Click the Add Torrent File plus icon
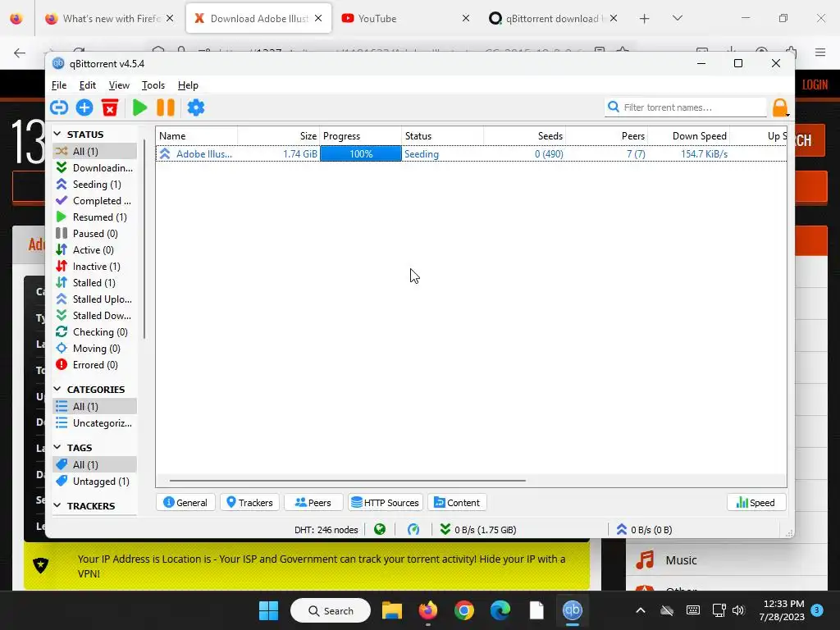The image size is (840, 630). [x=84, y=107]
